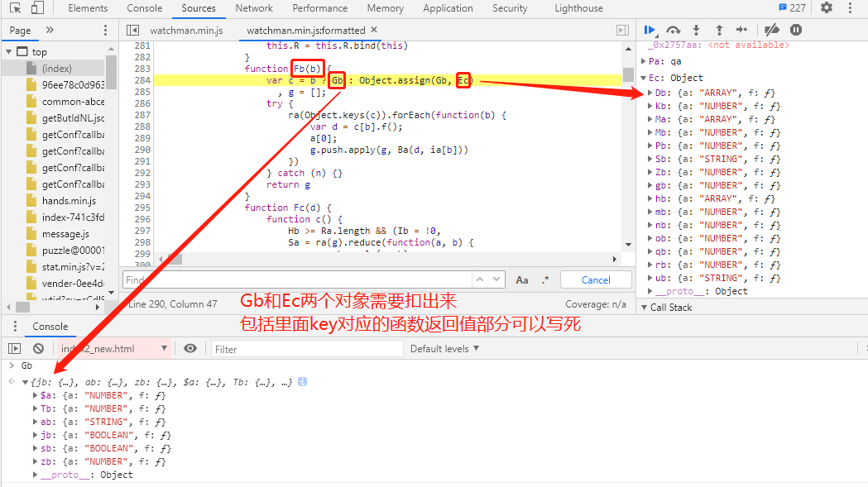868x487 pixels.
Task: Create live expression eye icon
Action: click(190, 348)
